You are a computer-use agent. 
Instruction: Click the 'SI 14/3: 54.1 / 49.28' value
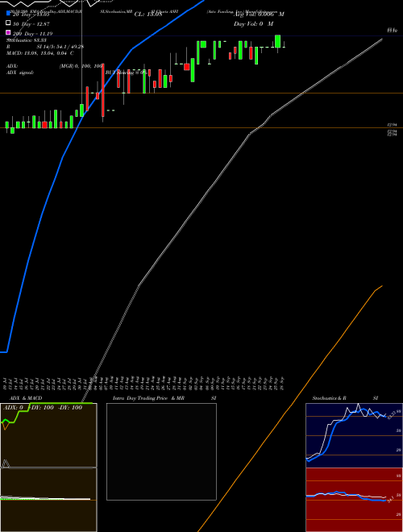(x=60, y=47)
